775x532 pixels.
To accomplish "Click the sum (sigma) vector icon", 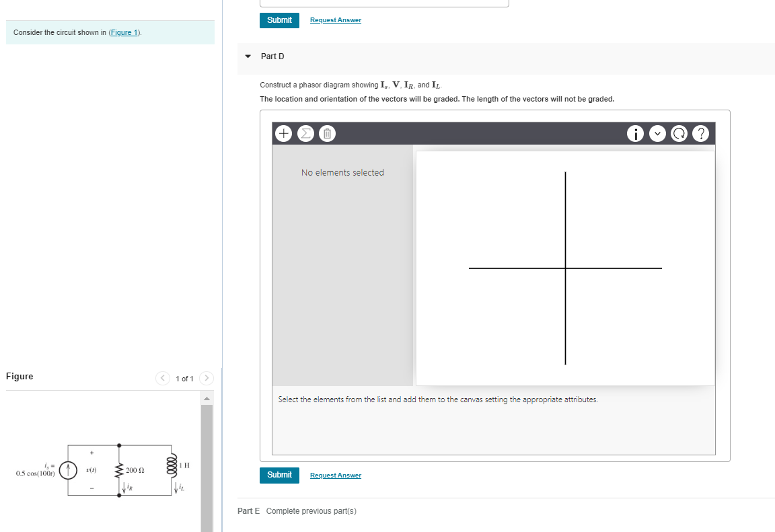I will [305, 133].
